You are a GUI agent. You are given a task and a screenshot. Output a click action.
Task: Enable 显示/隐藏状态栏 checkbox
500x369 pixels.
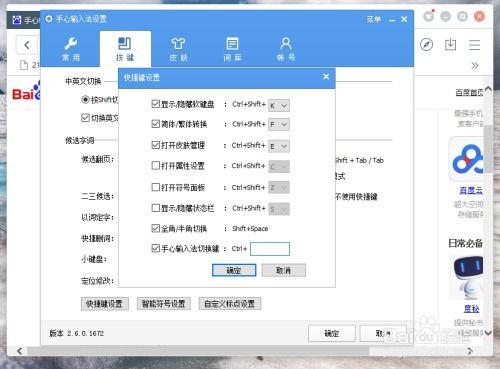pos(155,208)
